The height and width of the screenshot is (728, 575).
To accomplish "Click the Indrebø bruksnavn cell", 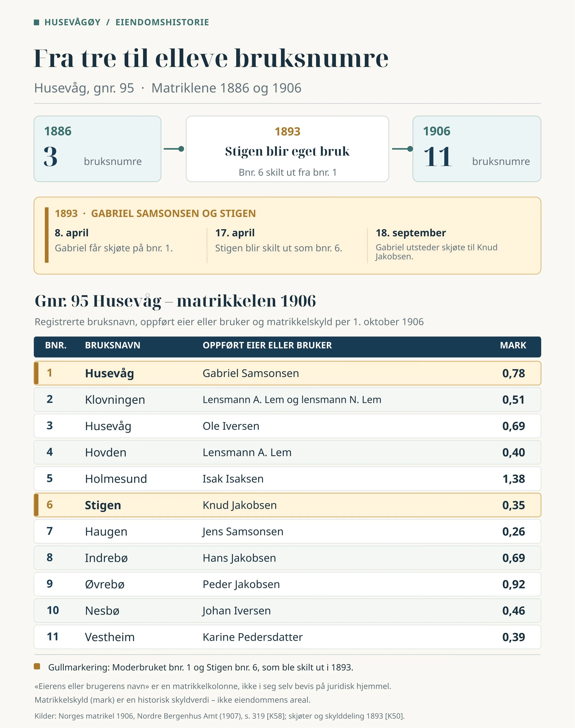I will (106, 558).
